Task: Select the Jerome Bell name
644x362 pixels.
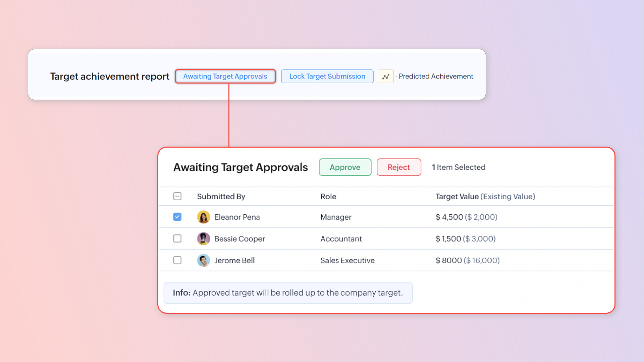Action: 234,261
